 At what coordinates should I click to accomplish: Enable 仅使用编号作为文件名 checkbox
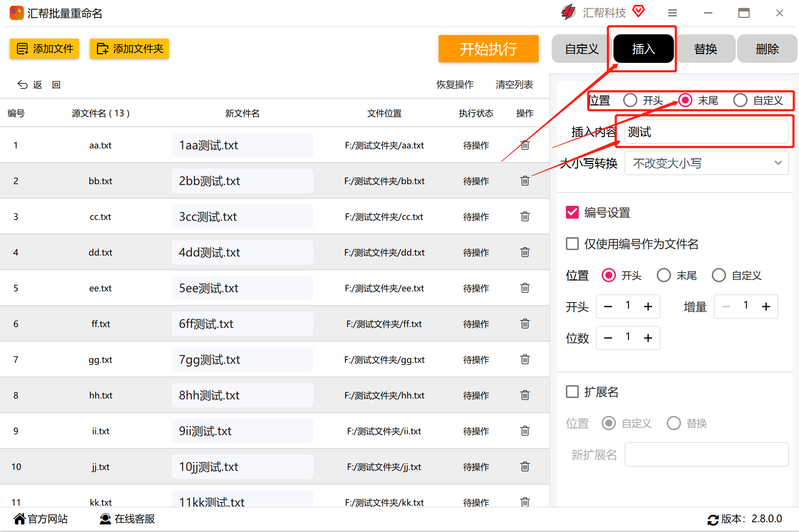pyautogui.click(x=572, y=244)
